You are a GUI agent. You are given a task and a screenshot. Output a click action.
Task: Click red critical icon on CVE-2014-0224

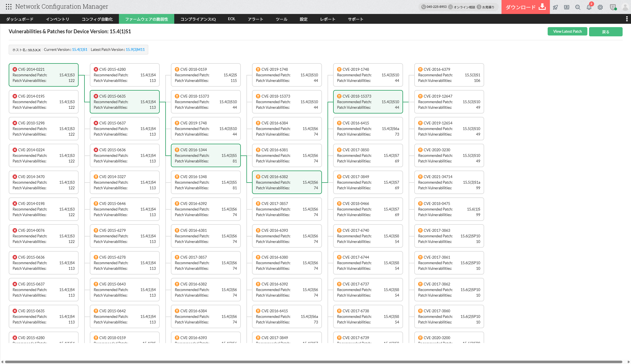pos(15,150)
